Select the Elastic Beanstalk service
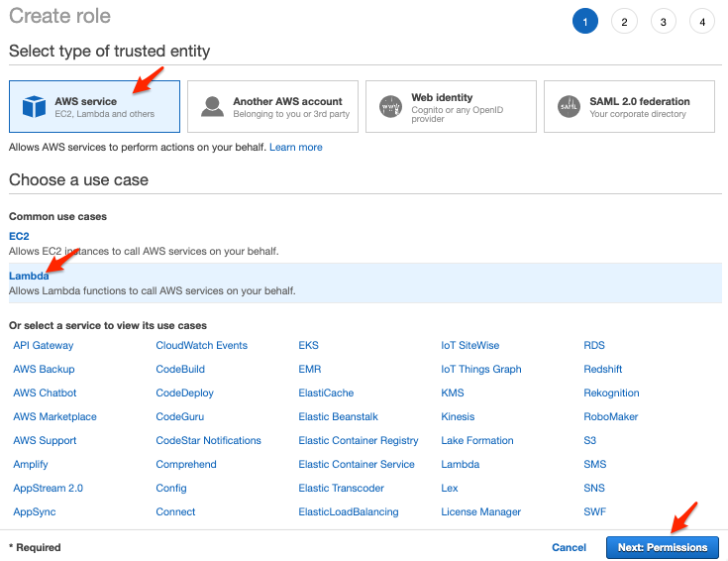The width and height of the screenshot is (728, 561). (x=338, y=416)
